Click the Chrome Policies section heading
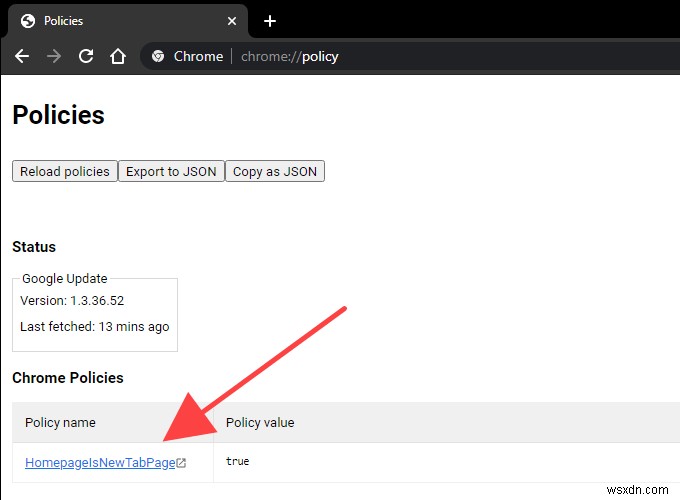Image resolution: width=680 pixels, height=500 pixels. click(x=68, y=378)
